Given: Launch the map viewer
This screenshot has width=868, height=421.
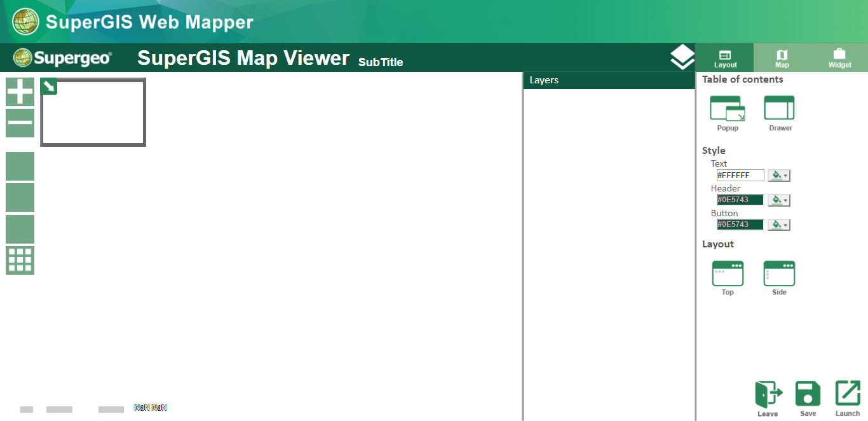Looking at the screenshot, I should (x=848, y=399).
